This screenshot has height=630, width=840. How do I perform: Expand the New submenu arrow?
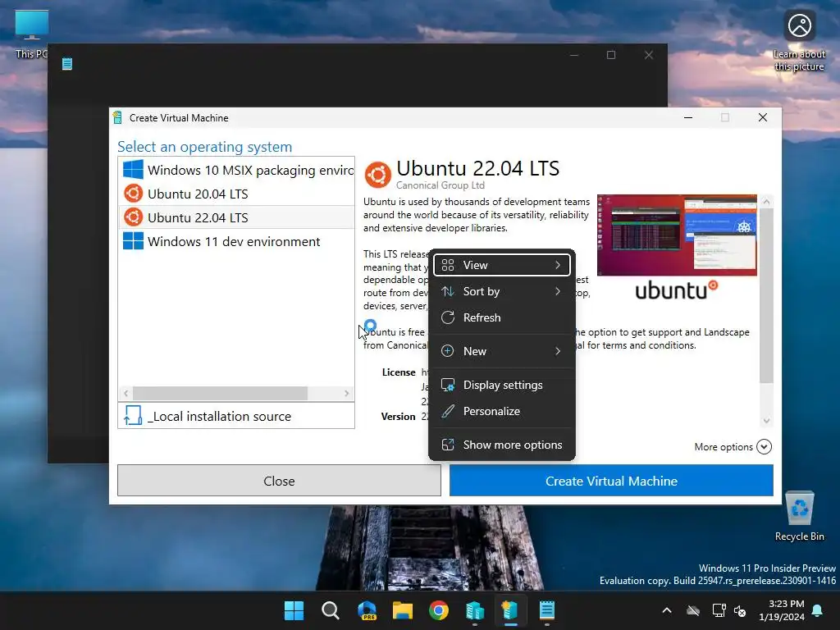558,351
